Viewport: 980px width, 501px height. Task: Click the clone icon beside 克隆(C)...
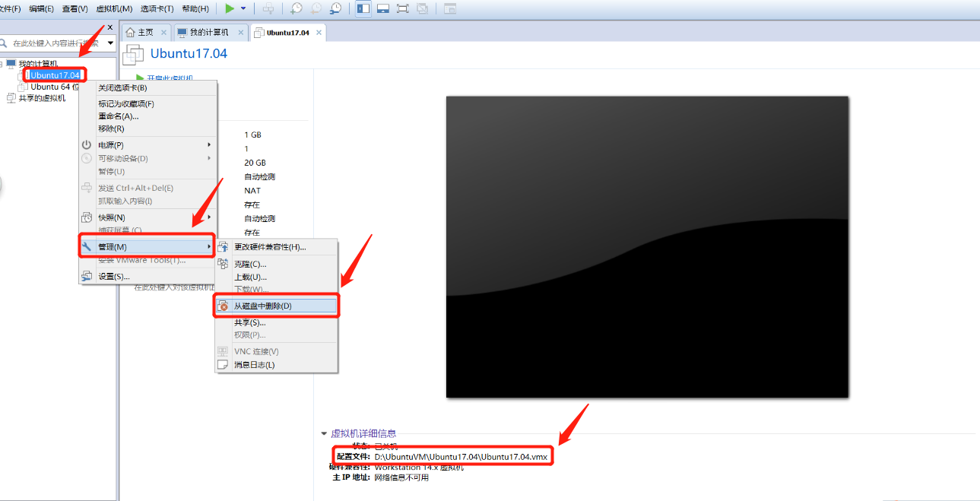tap(223, 264)
